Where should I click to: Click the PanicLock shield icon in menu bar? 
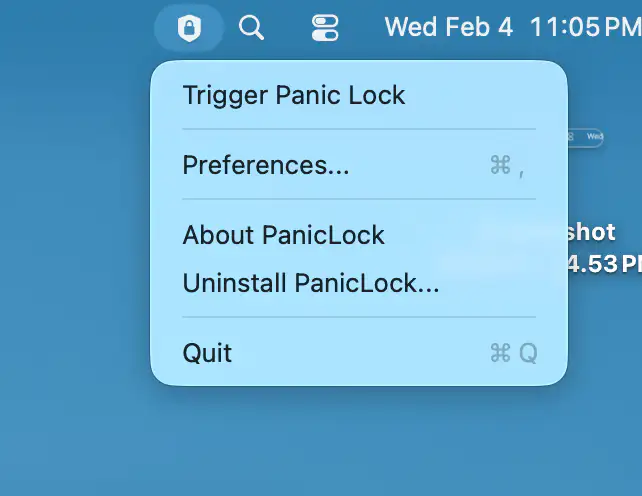click(188, 28)
